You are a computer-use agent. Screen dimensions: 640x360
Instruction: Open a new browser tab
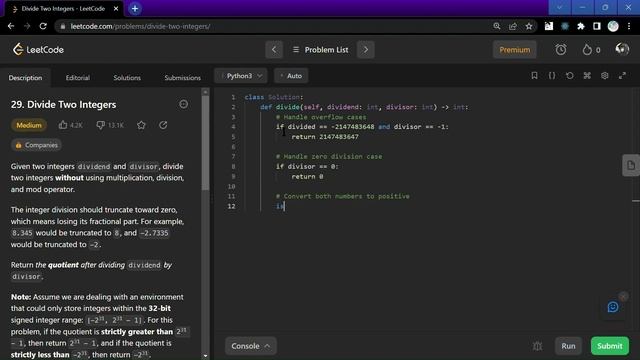[x=135, y=9]
